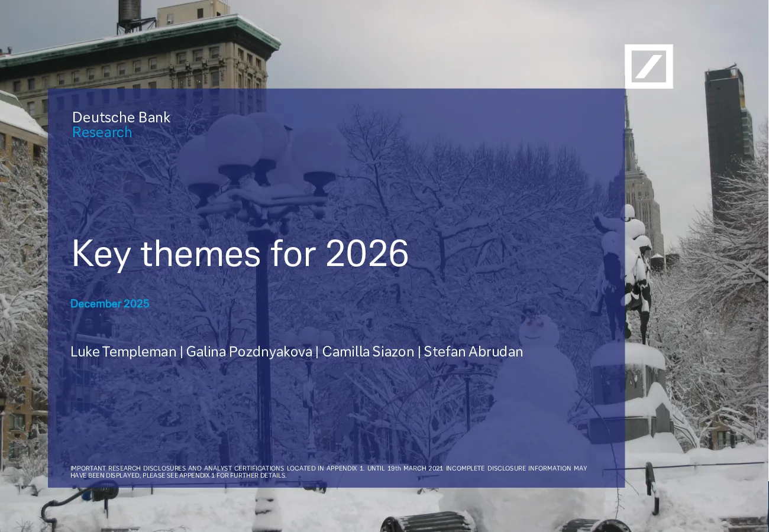The height and width of the screenshot is (532, 769).
Task: Click author name "Galina Pozdnyakova"
Action: [x=249, y=352]
